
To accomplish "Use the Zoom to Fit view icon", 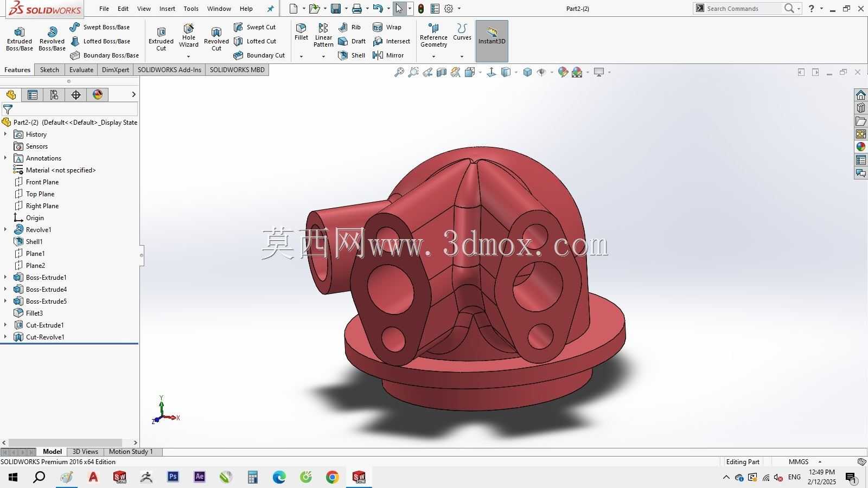I will tap(399, 72).
